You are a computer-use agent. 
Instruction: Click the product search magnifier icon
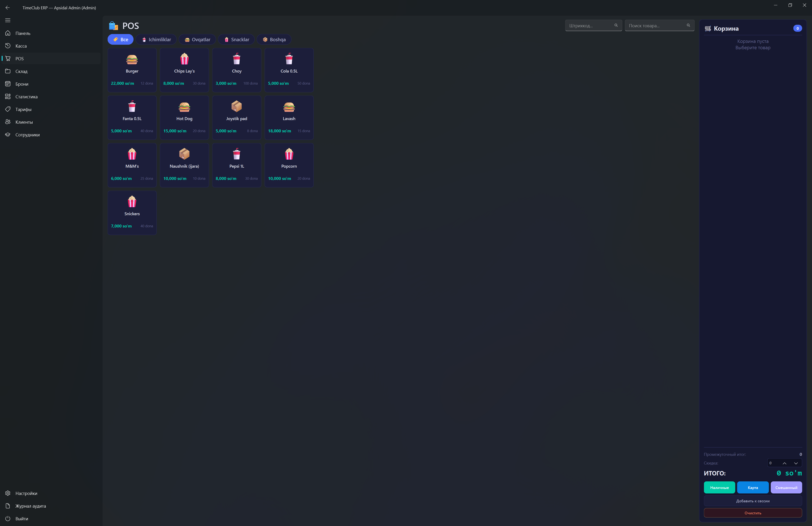[688, 26]
